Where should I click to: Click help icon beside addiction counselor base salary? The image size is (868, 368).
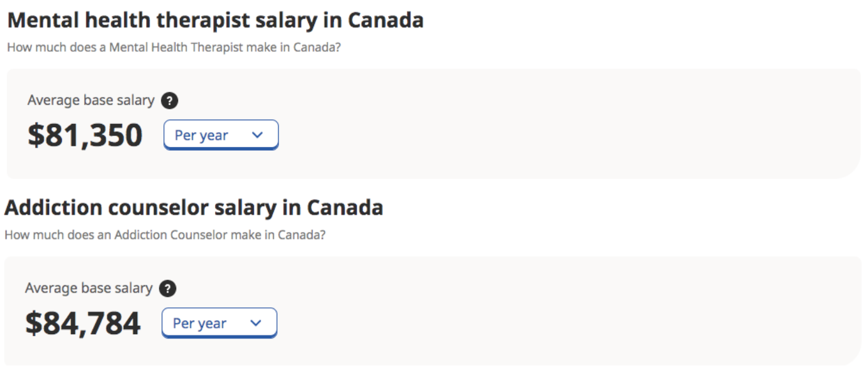[x=168, y=289]
